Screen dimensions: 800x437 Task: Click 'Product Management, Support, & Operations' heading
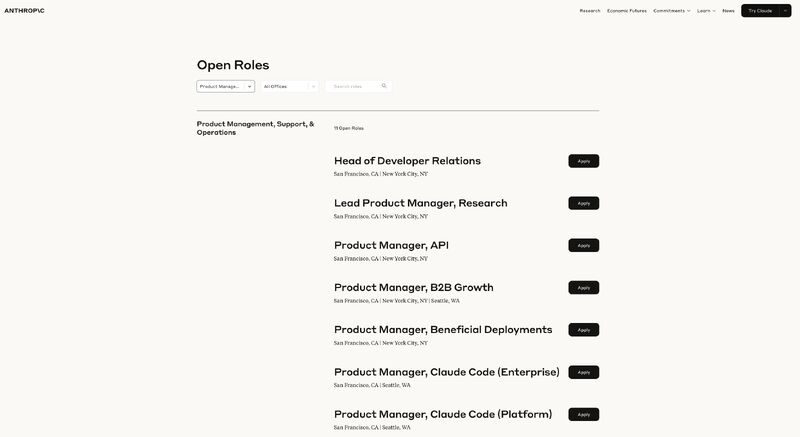[x=255, y=128]
